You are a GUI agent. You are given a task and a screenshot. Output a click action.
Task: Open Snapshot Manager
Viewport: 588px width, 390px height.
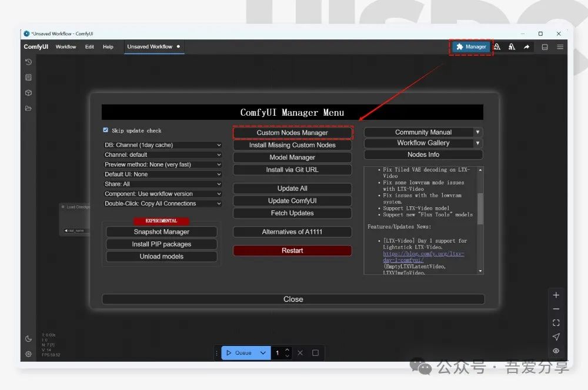161,232
